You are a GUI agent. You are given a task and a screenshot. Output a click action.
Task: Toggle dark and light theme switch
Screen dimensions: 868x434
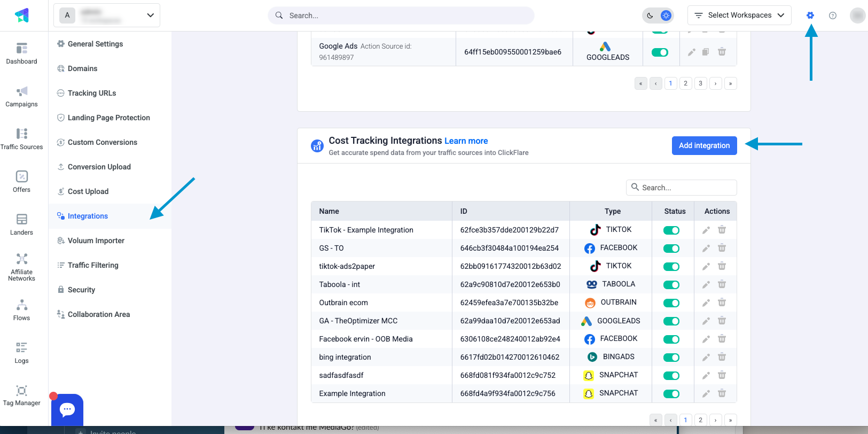tap(658, 15)
